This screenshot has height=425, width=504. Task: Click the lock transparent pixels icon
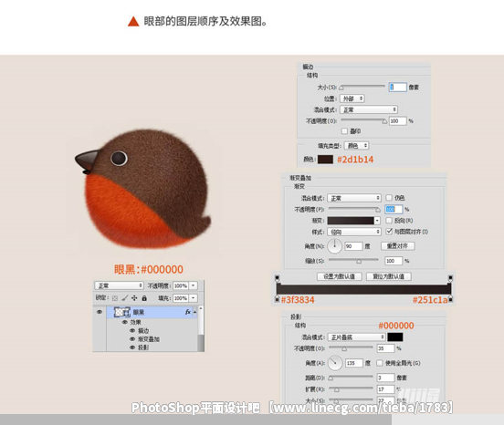tap(115, 298)
